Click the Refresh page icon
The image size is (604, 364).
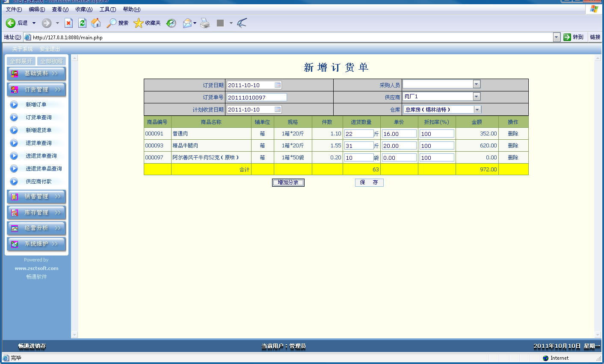(83, 23)
